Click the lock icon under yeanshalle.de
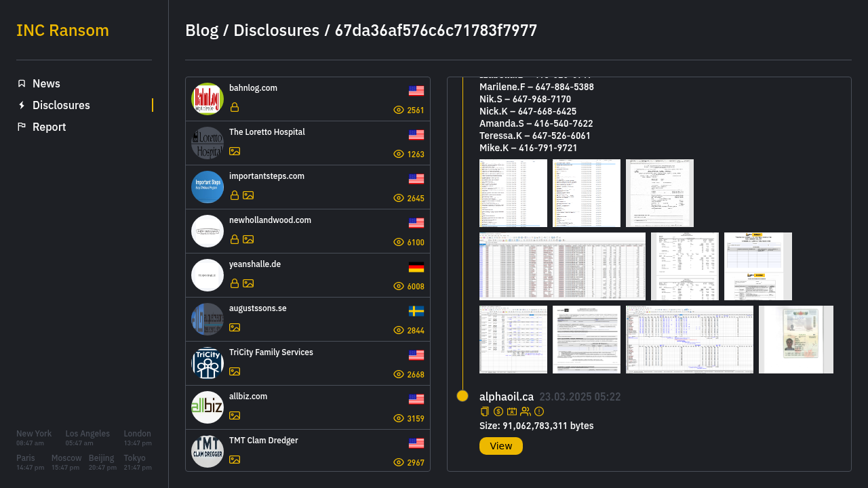The image size is (868, 488). coord(235,283)
